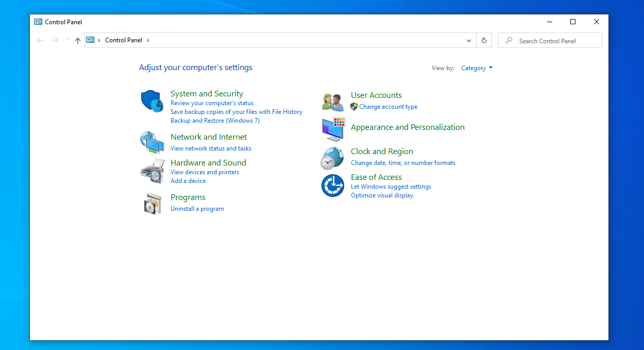Click the chevron after Control Panel in breadcrumb

click(x=148, y=40)
